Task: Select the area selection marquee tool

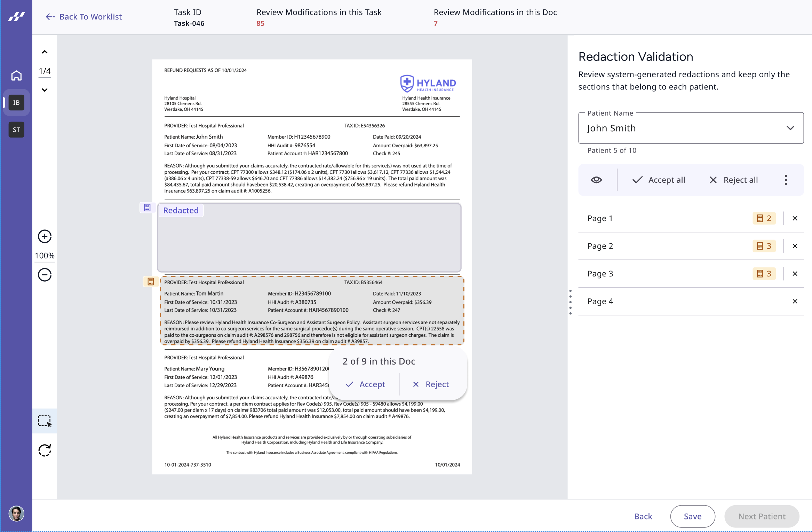Action: coord(45,421)
